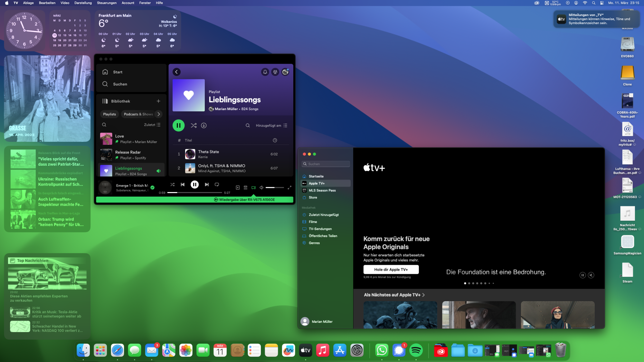
Task: Click the Suchen field in TV app
Action: point(326,164)
